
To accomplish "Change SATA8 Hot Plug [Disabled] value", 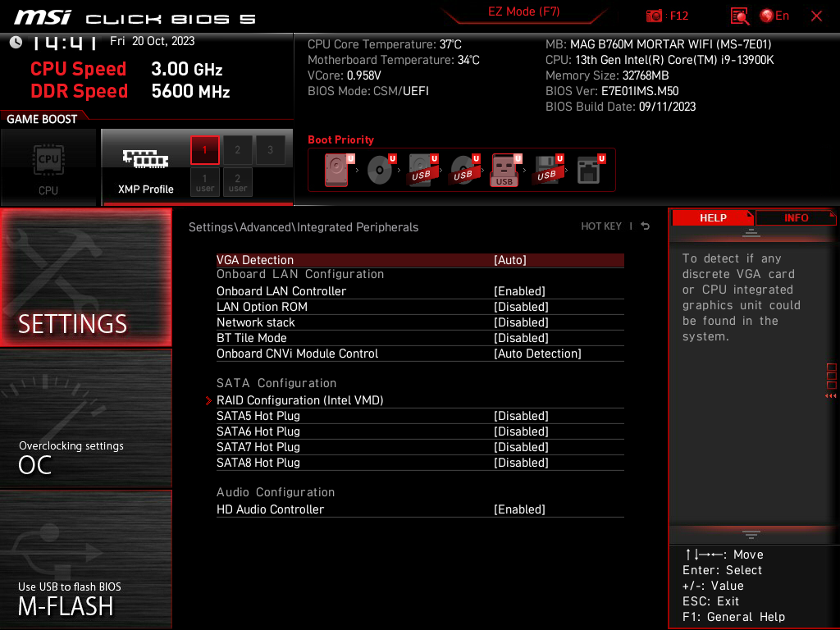I will point(521,463).
